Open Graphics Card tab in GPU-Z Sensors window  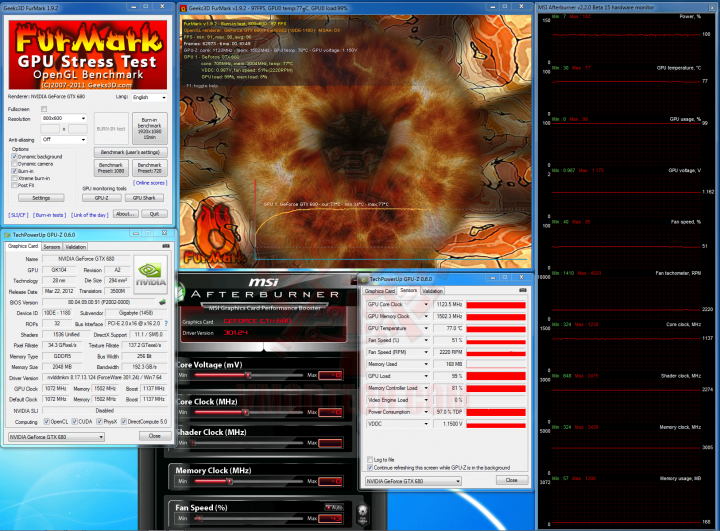380,291
